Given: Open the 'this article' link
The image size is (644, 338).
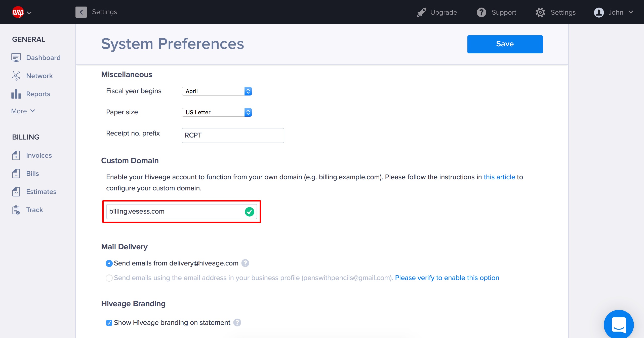Looking at the screenshot, I should 499,177.
